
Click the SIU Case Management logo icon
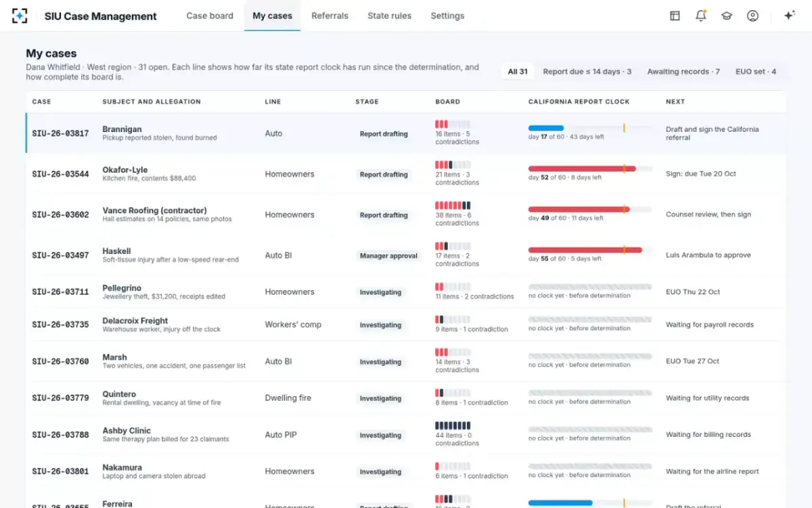(20, 16)
